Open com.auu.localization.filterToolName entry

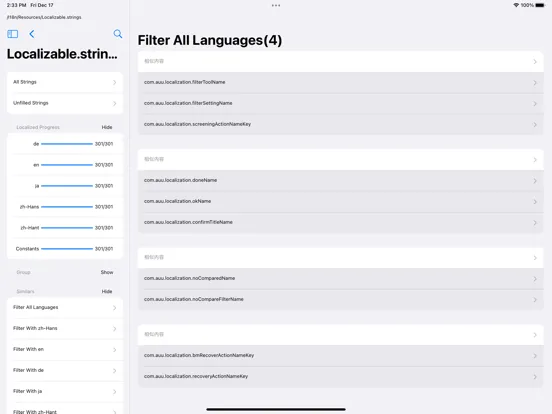(x=340, y=82)
